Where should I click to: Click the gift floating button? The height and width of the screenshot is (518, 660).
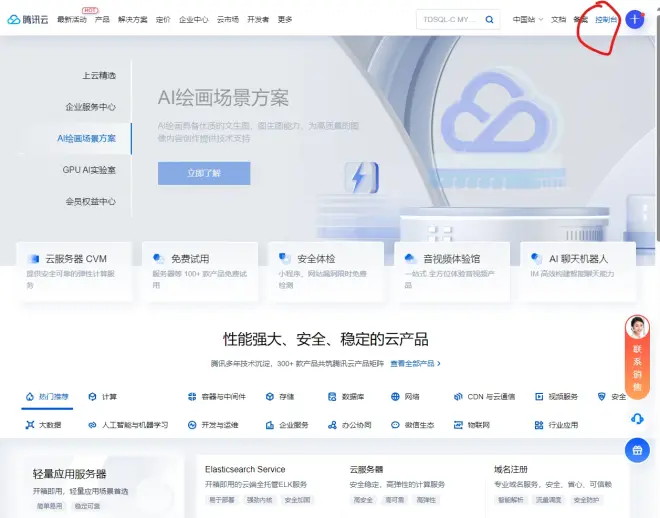click(x=637, y=450)
